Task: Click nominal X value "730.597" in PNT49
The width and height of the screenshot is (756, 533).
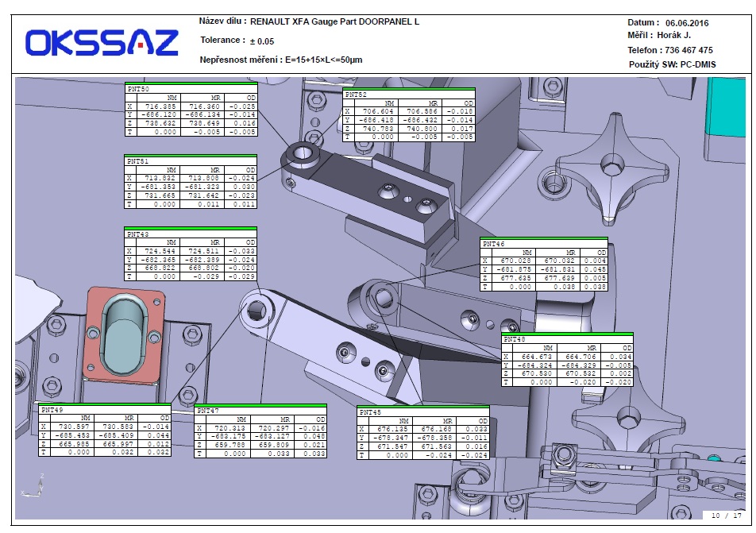Action: (75, 427)
